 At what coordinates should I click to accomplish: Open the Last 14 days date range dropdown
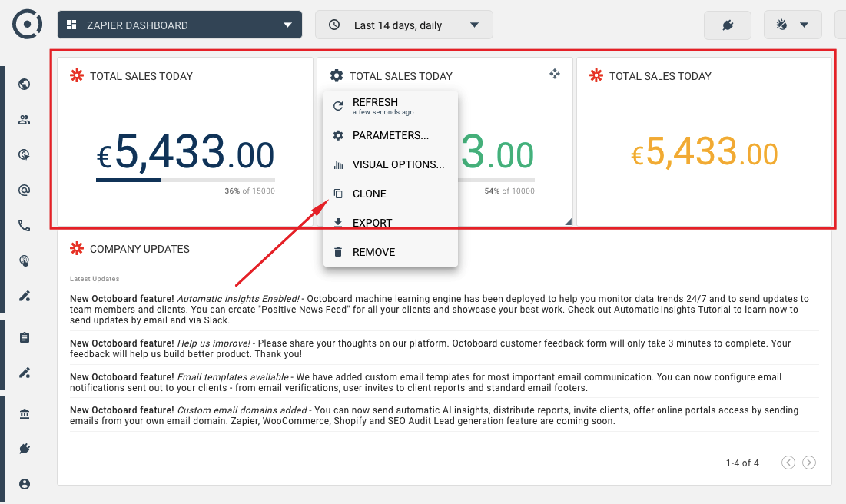coord(404,25)
